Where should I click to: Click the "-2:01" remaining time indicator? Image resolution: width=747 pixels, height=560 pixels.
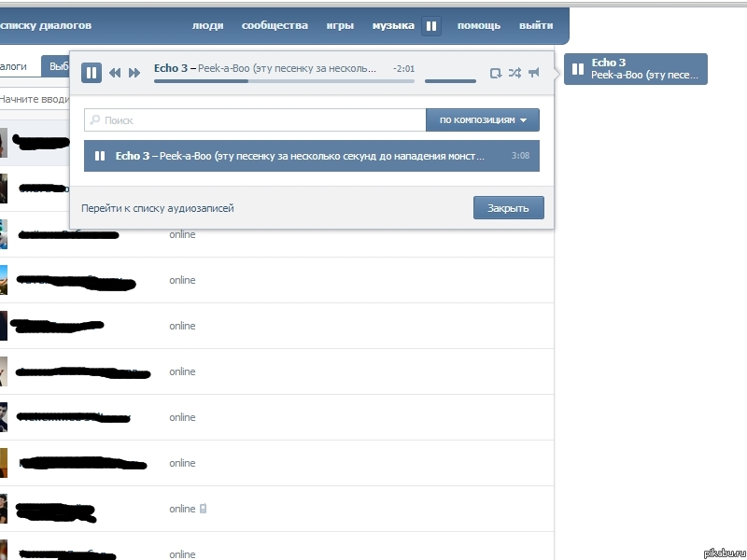coord(403,68)
